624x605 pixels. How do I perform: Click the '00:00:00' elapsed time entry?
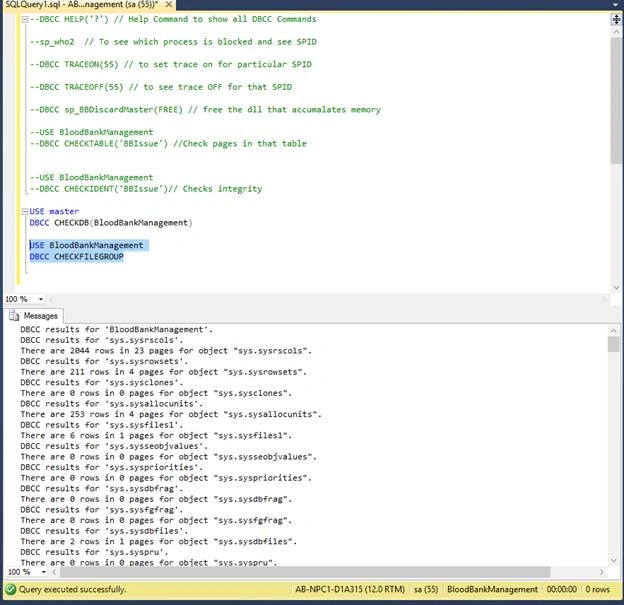[561, 589]
